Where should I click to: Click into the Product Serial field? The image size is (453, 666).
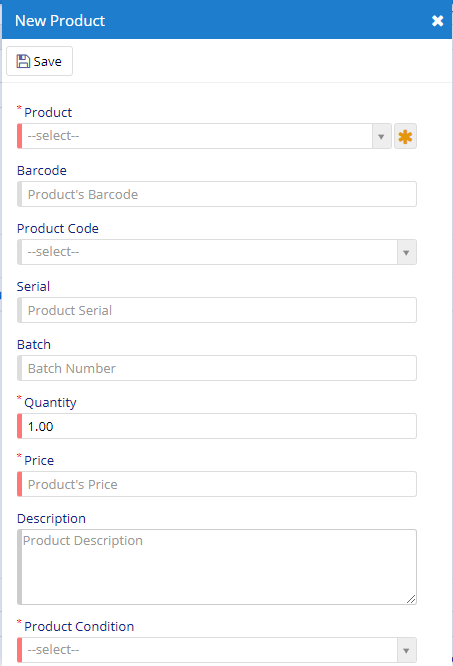pos(217,310)
